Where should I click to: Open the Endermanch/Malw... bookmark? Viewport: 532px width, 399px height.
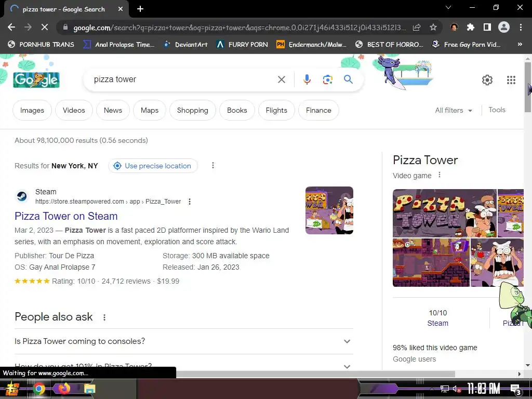(x=312, y=44)
